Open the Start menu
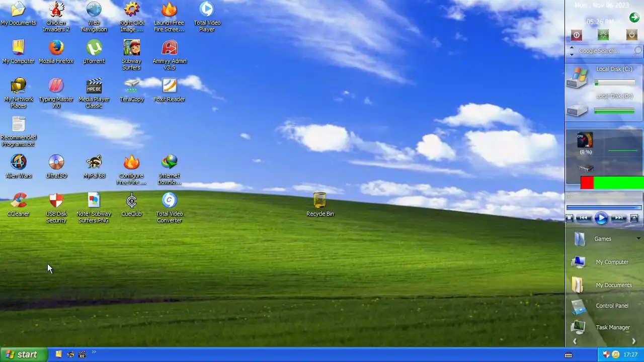644x362 pixels. click(x=24, y=354)
